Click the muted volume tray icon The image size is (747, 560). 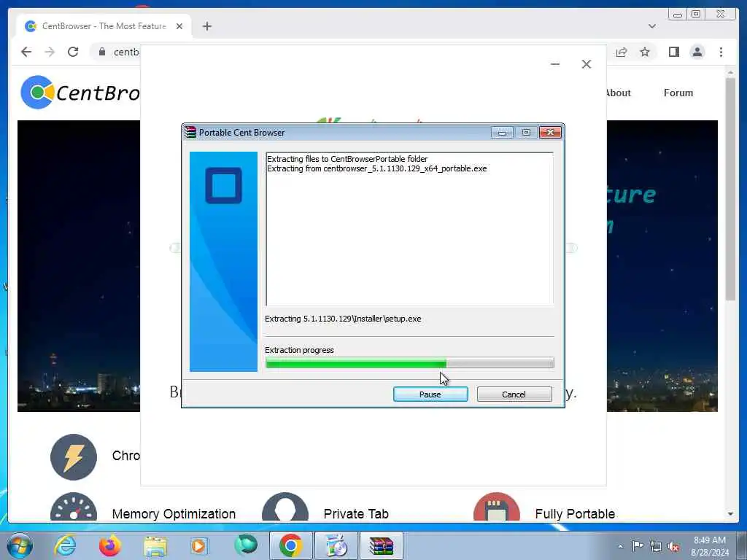673,546
